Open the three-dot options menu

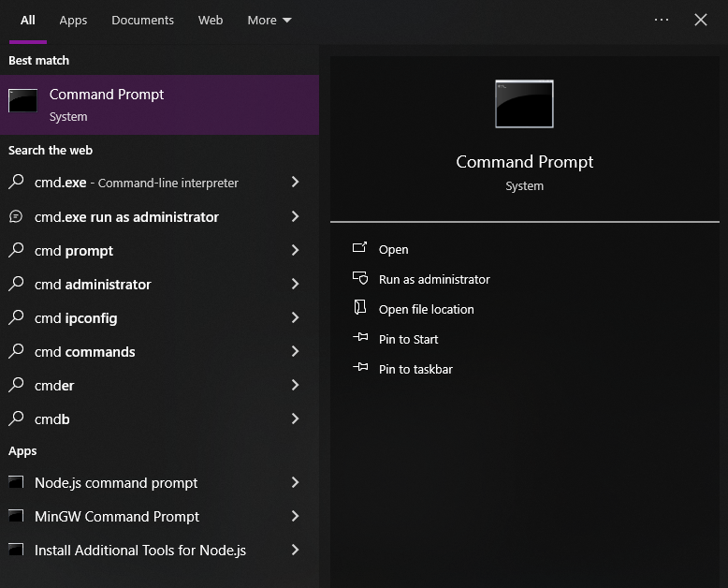(x=662, y=20)
